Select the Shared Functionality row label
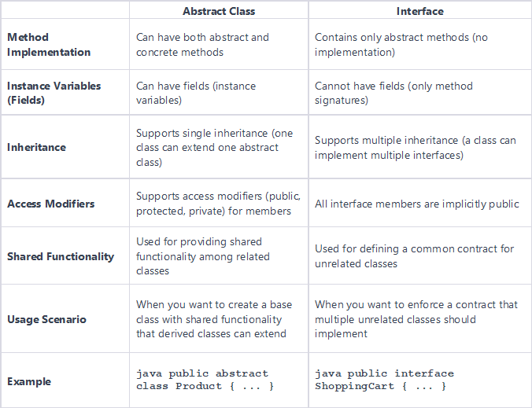This screenshot has width=532, height=408. point(61,256)
